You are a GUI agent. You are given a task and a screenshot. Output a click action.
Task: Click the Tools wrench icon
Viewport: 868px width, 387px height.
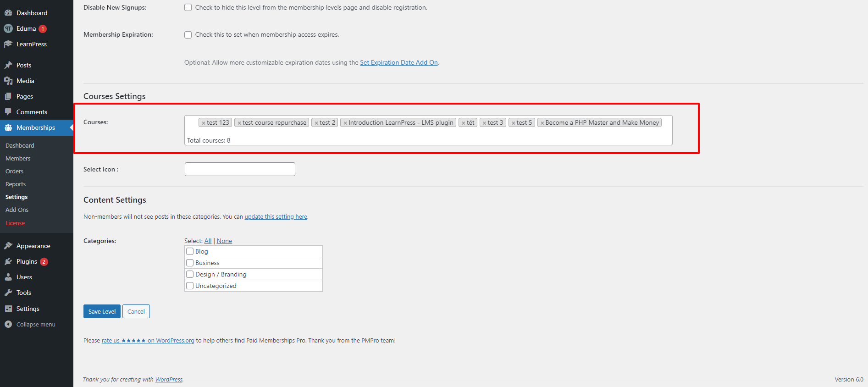[8, 293]
